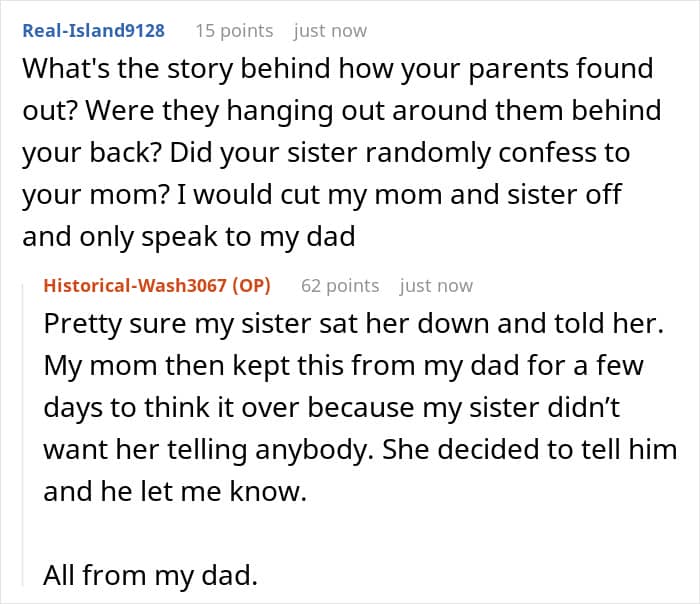Click the '(OP)' tag beside Historical-Wash3067
The height and width of the screenshot is (604, 700).
tap(251, 286)
